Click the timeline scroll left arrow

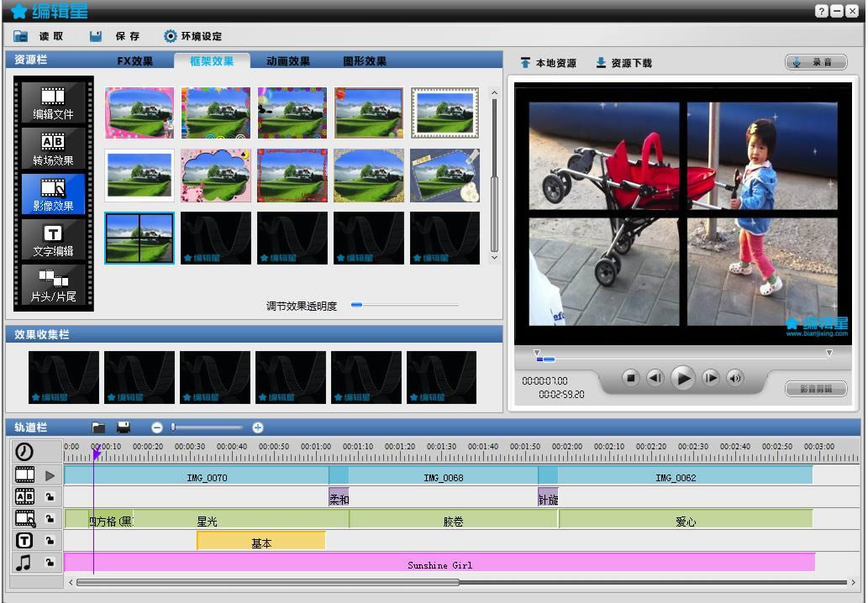point(71,583)
